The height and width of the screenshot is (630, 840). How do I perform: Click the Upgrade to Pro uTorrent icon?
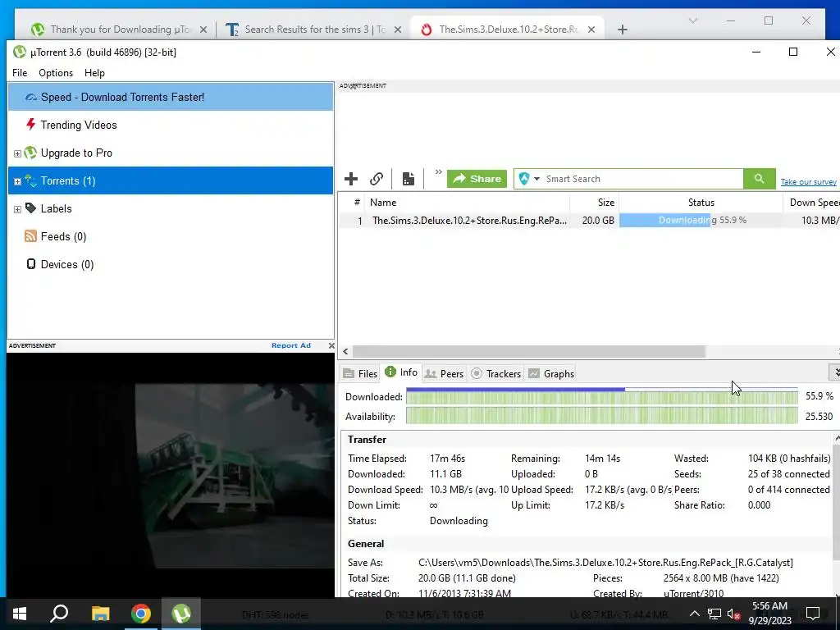[x=30, y=153]
